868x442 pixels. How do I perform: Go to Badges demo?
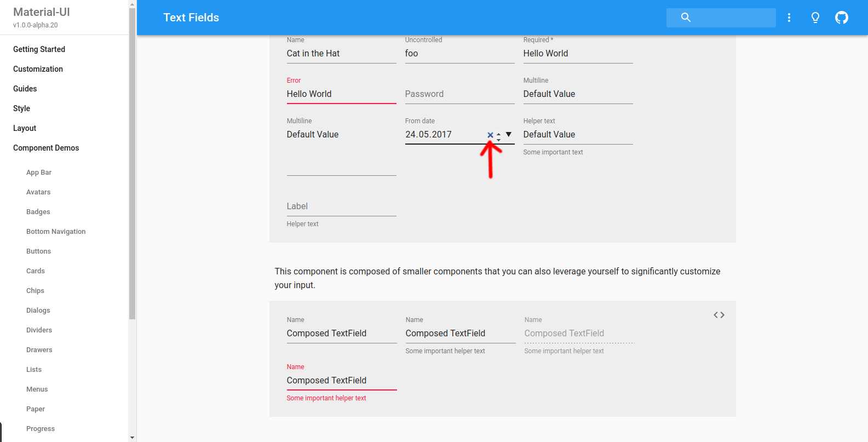tap(38, 212)
